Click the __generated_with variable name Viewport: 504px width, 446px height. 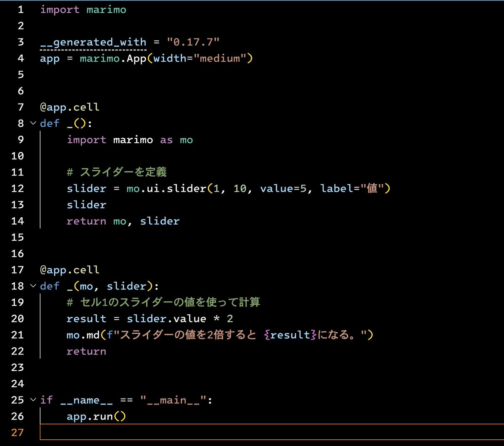93,42
